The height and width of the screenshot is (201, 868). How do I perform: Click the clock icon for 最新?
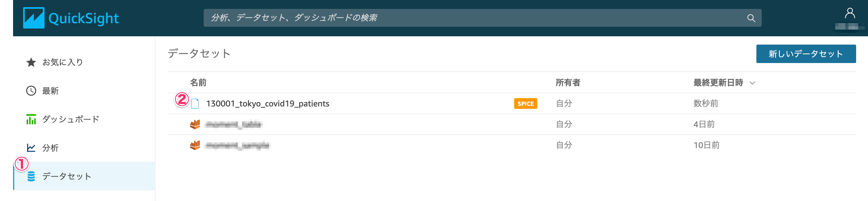coord(31,91)
